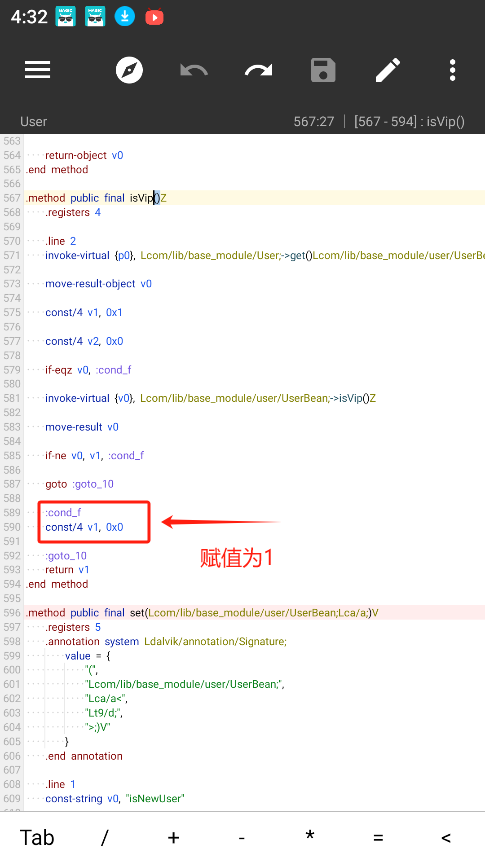Image resolution: width=485 pixels, height=862 pixels.
Task: Place cursor on :goto_10 label line 592
Action: pos(66,555)
